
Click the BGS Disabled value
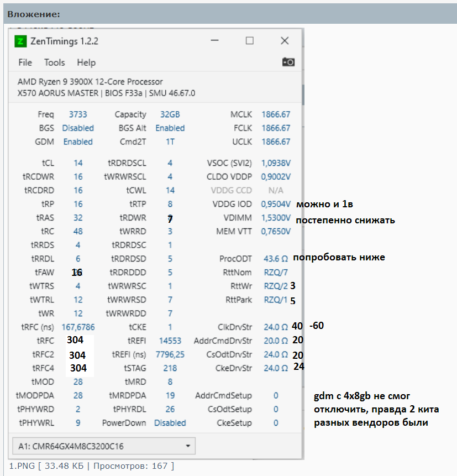pos(78,128)
